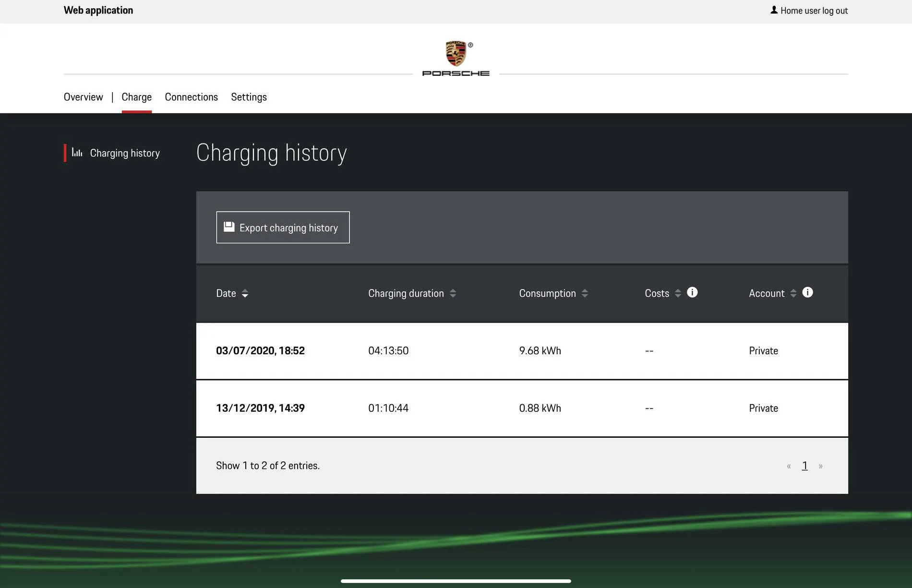Click the user icon beside Home user log out

[774, 10]
